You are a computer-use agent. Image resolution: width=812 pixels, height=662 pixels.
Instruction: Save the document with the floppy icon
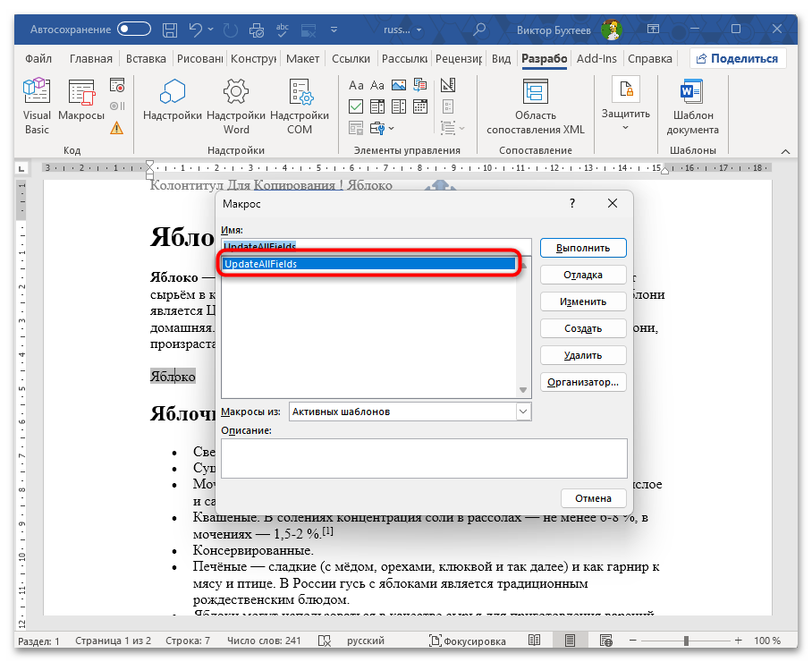point(170,30)
